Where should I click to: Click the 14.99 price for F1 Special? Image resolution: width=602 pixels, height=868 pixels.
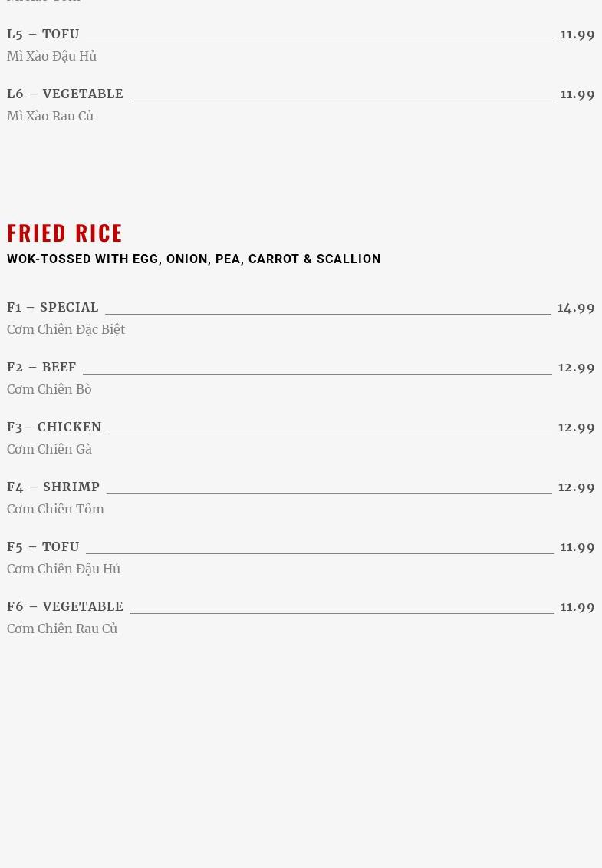tap(576, 308)
